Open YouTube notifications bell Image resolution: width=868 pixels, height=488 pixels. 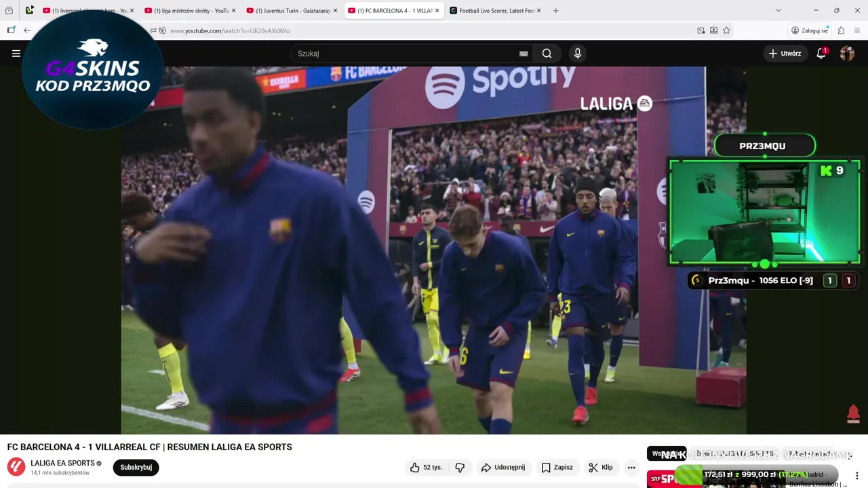pyautogui.click(x=821, y=54)
